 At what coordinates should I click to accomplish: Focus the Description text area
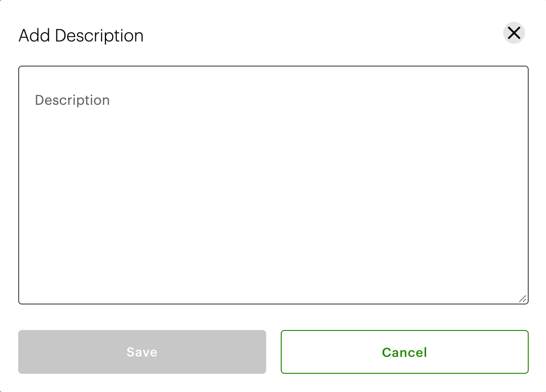click(273, 185)
